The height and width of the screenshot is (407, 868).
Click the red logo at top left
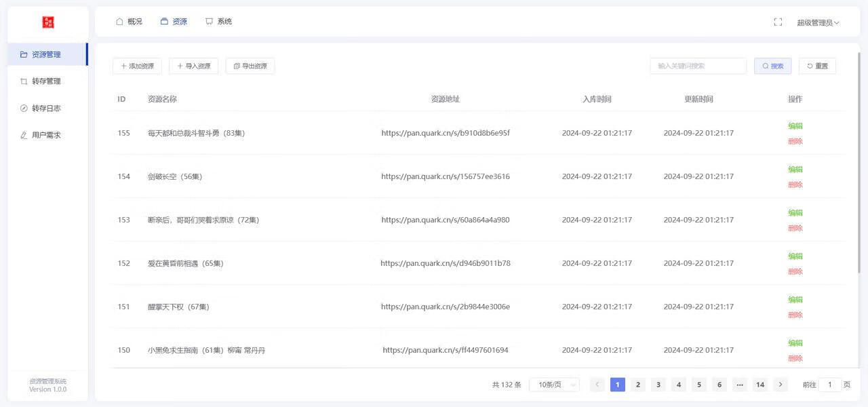(x=47, y=21)
